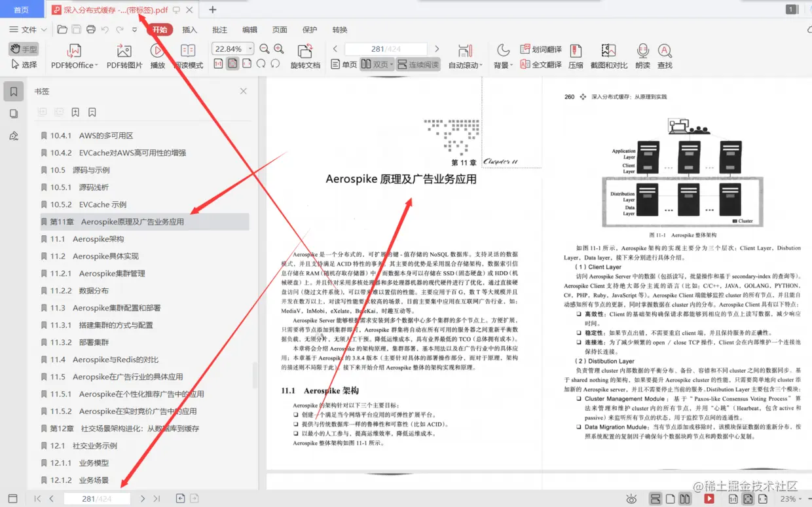Switch to the 首页 home tab
The width and height of the screenshot is (812, 507).
[22, 10]
